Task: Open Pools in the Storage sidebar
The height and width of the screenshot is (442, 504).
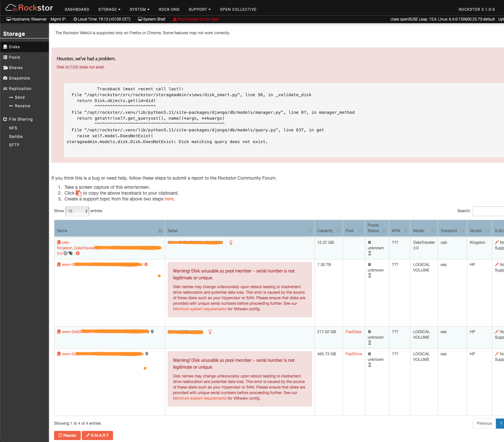Action: [14, 57]
